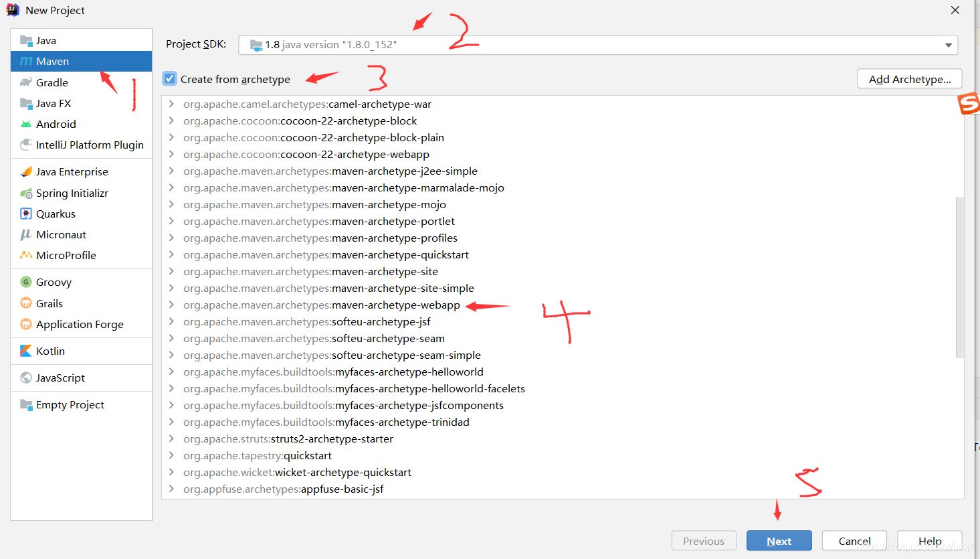Select the maven-archetype-profiles row
This screenshot has width=980, height=559.
click(559, 238)
